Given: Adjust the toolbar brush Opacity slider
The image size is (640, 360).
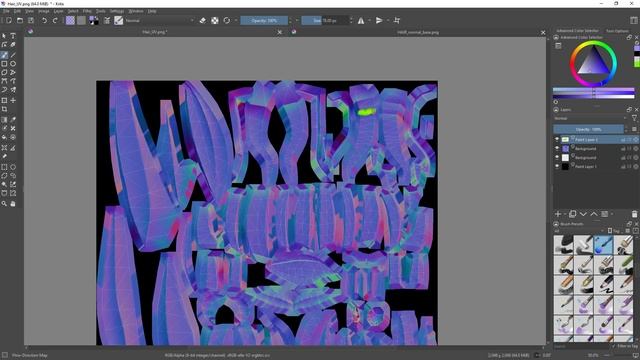Looking at the screenshot, I should tap(264, 20).
